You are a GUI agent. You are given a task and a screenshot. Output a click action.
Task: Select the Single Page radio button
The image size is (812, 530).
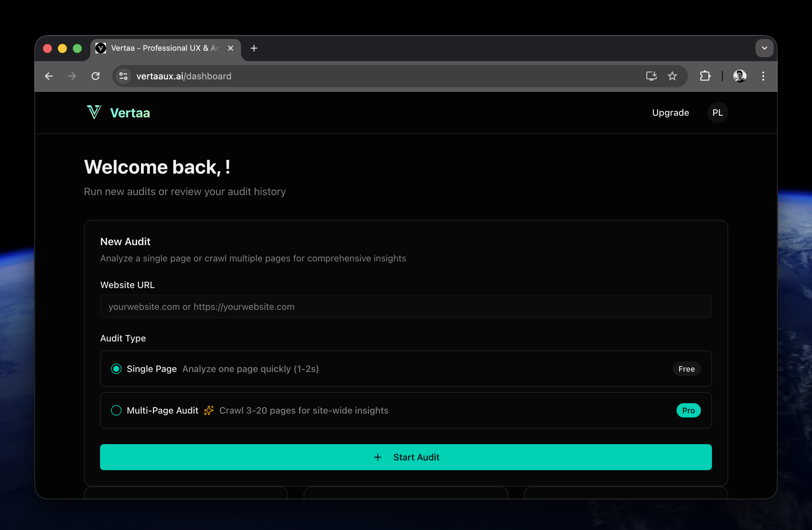click(116, 369)
